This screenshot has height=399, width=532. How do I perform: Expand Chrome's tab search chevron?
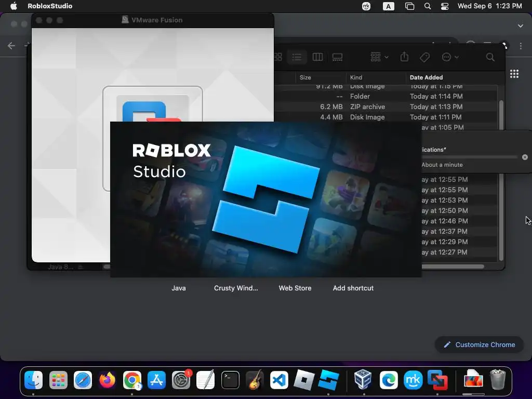click(x=520, y=26)
